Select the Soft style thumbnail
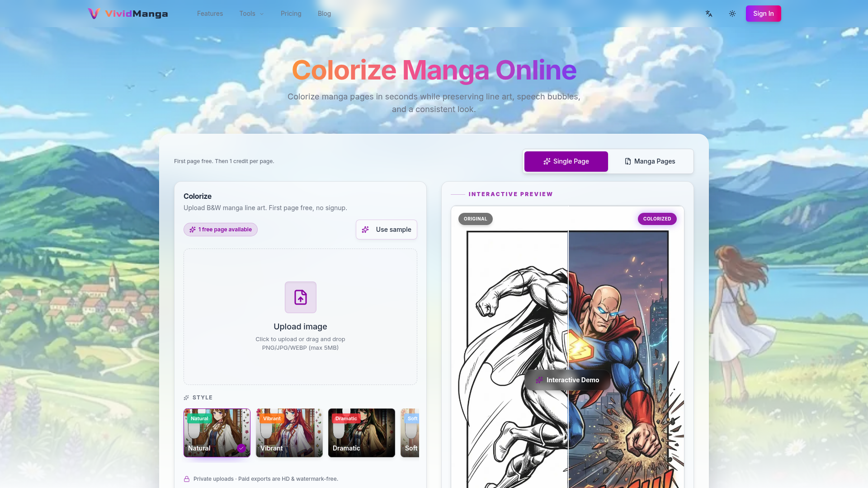The height and width of the screenshot is (488, 868). pyautogui.click(x=410, y=433)
